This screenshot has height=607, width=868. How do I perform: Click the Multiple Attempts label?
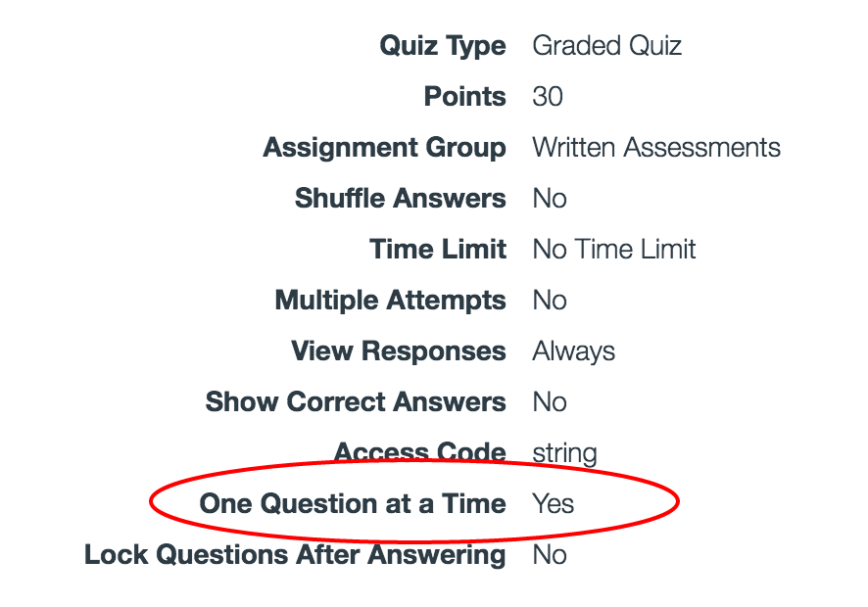point(390,301)
